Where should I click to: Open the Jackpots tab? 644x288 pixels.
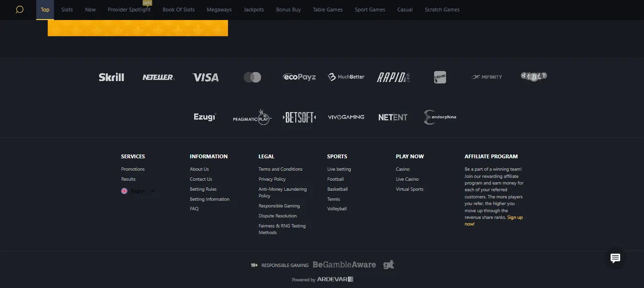coord(254,10)
